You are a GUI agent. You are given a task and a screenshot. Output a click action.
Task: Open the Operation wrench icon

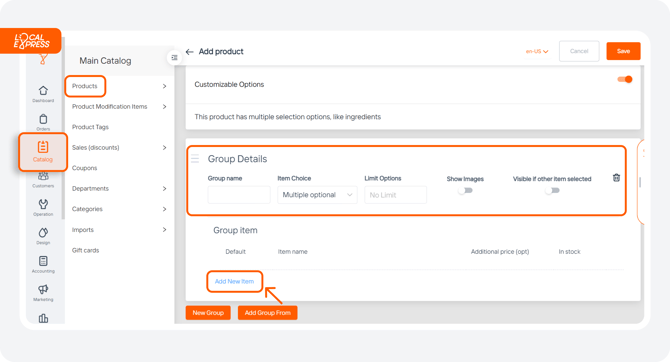(43, 204)
